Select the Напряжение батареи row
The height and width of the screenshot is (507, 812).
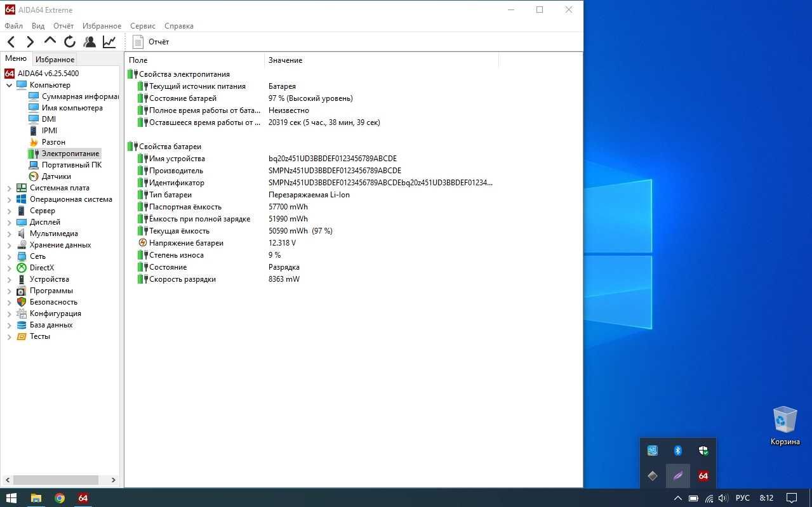(311, 243)
